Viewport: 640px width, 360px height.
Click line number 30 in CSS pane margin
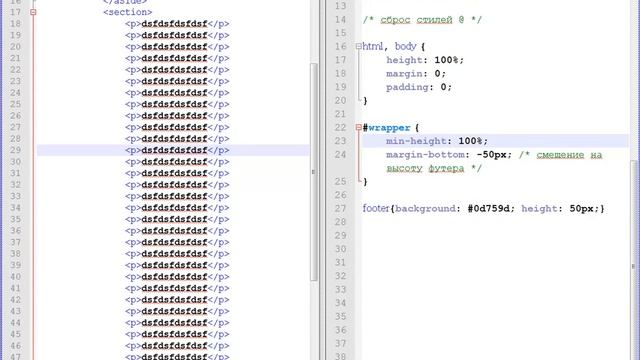pyautogui.click(x=340, y=249)
